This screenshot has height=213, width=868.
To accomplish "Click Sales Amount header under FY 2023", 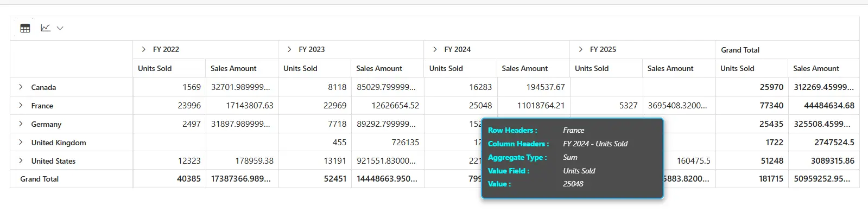I will [x=388, y=68].
